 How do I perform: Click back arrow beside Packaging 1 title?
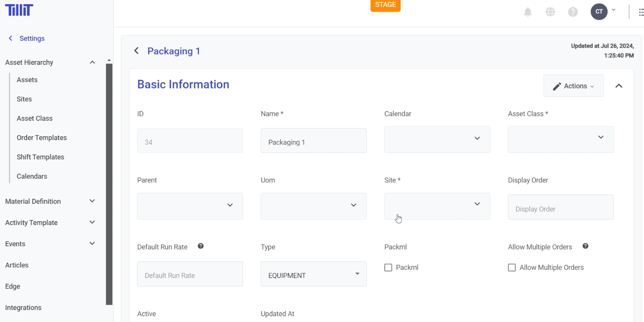point(136,51)
